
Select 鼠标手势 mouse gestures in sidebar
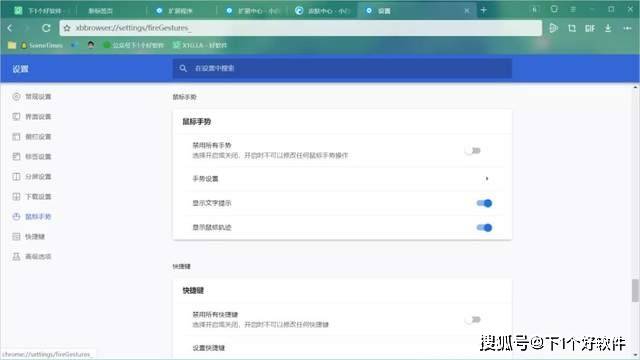coord(32,217)
